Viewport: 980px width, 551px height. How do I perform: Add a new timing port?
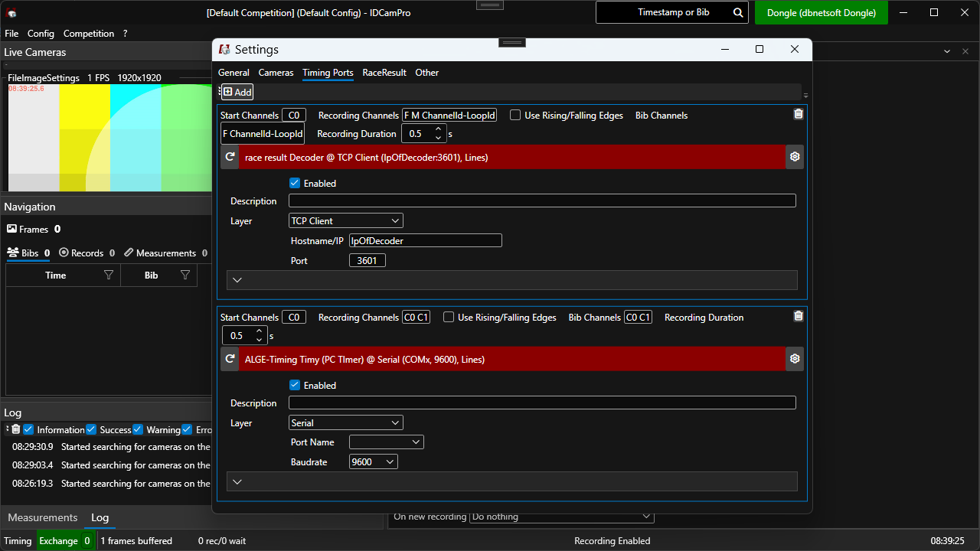point(237,92)
